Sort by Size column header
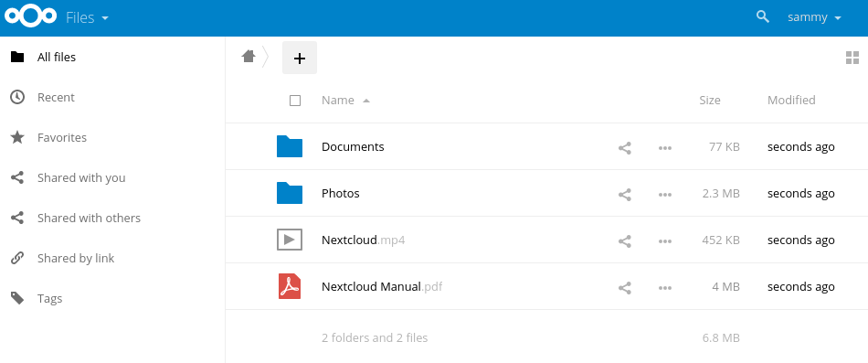 [x=710, y=100]
